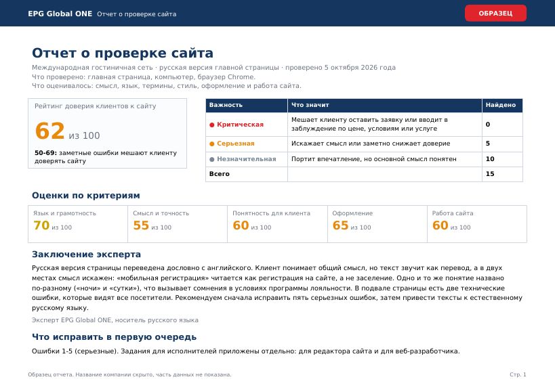Viewport: 555px width, 392px height.
Task: Click the 'Что оценивалось' line
Action: point(167,86)
